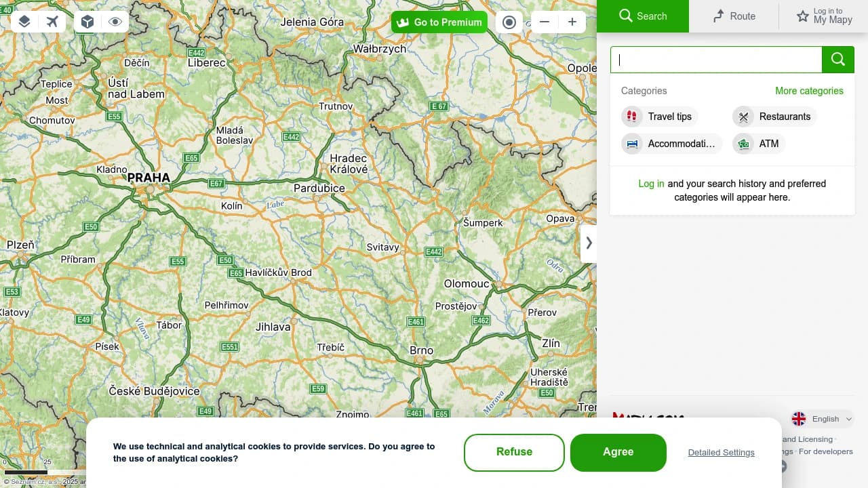868x488 pixels.
Task: Select the Accommodation category
Action: 671,144
